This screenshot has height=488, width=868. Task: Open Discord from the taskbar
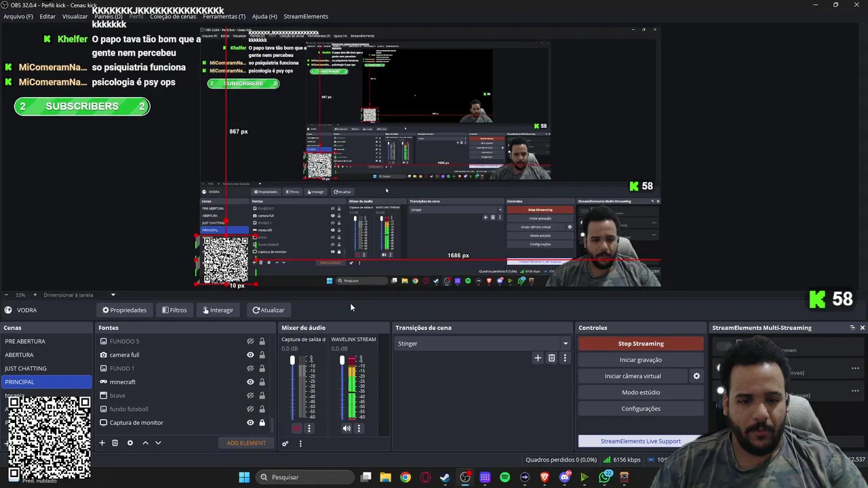point(564,477)
